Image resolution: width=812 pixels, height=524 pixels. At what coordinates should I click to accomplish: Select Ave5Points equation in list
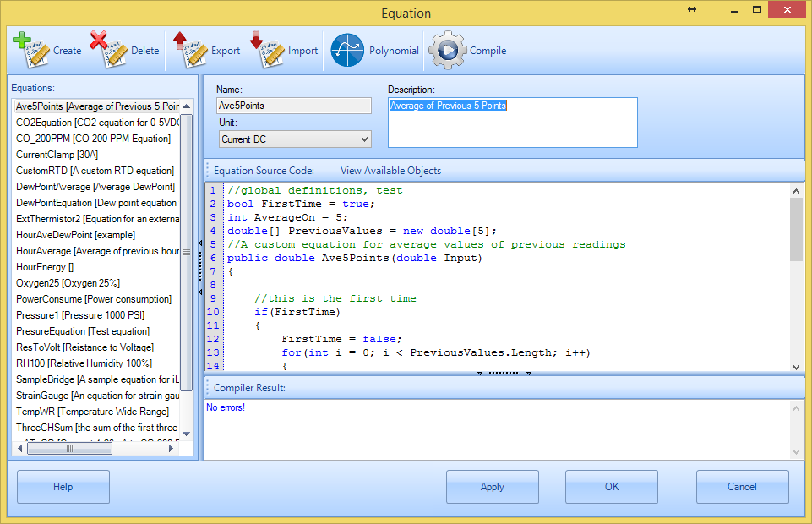coord(97,106)
